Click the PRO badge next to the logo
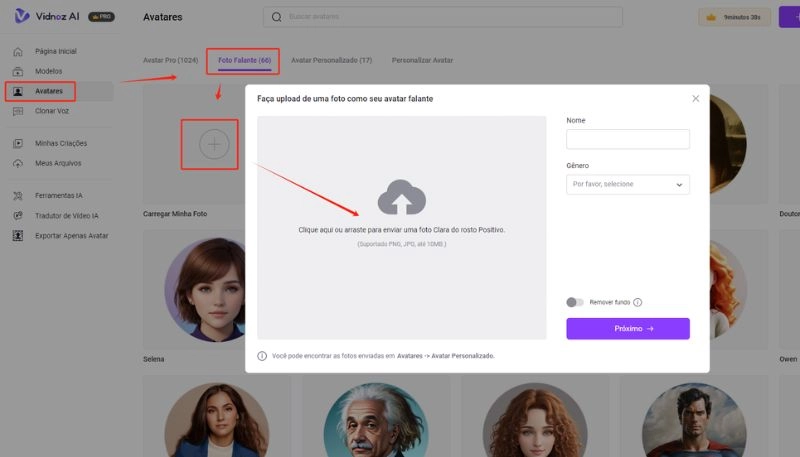800x457 pixels. point(102,17)
